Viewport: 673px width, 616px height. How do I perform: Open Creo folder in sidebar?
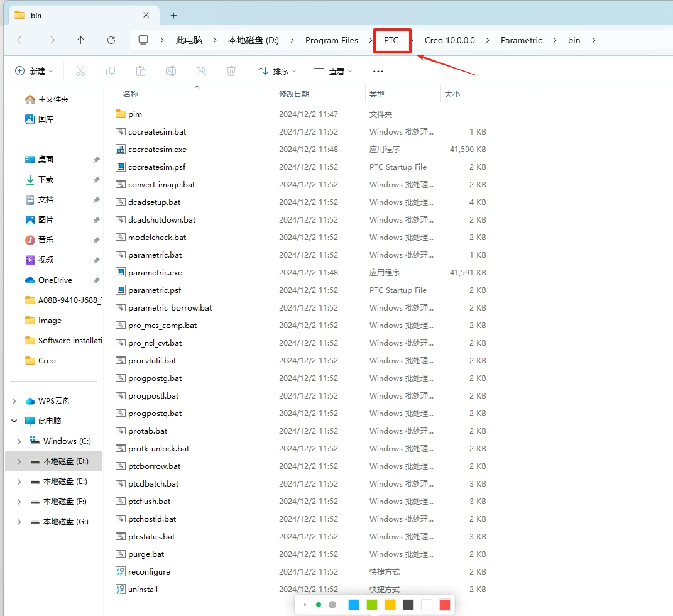(x=47, y=361)
